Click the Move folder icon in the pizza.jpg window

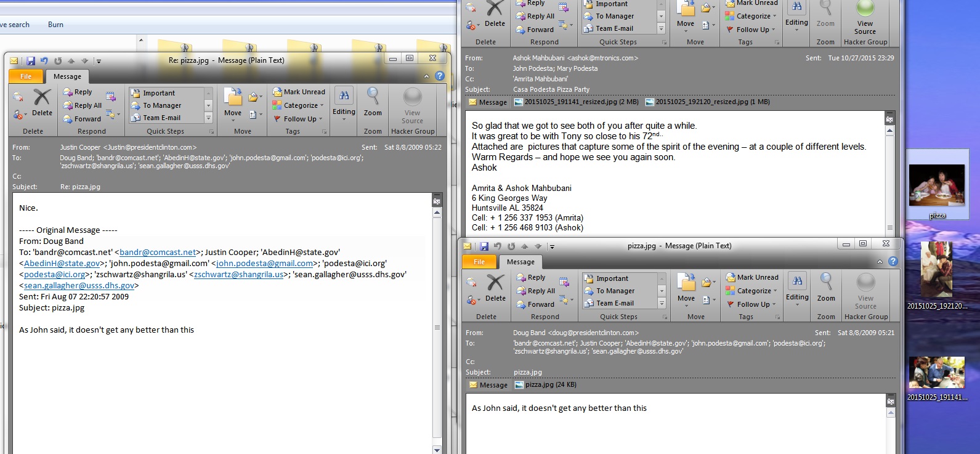click(686, 286)
